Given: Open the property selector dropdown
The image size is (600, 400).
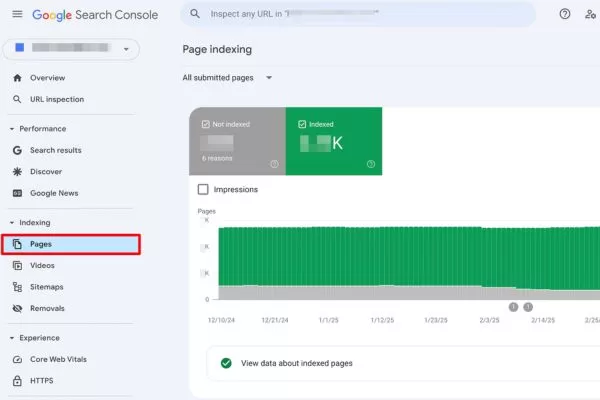Looking at the screenshot, I should click(71, 49).
